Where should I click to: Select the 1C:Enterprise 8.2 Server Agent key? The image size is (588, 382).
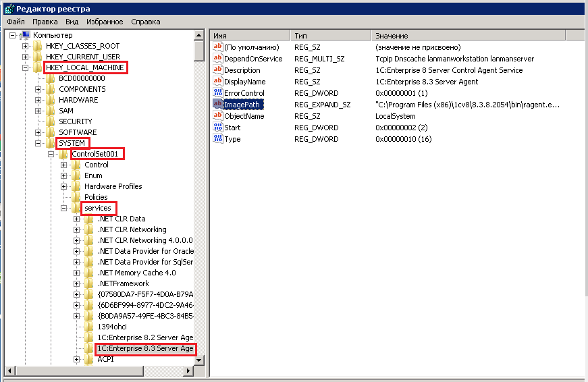[145, 337]
